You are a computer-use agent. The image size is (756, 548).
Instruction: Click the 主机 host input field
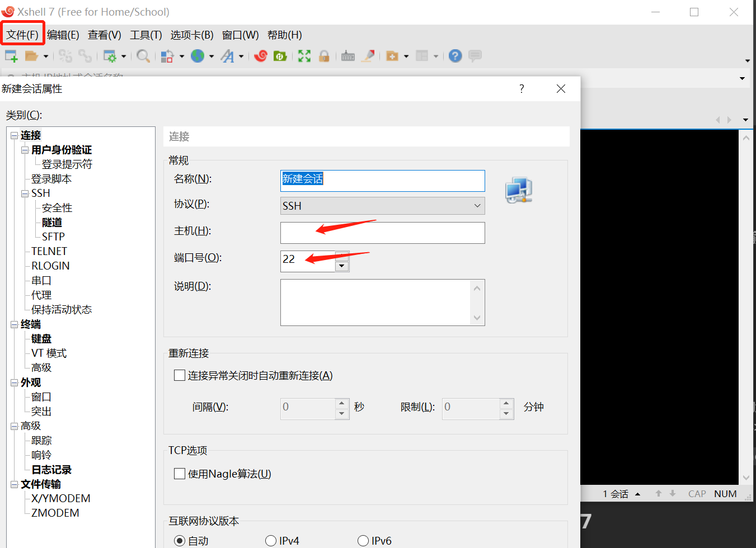382,233
